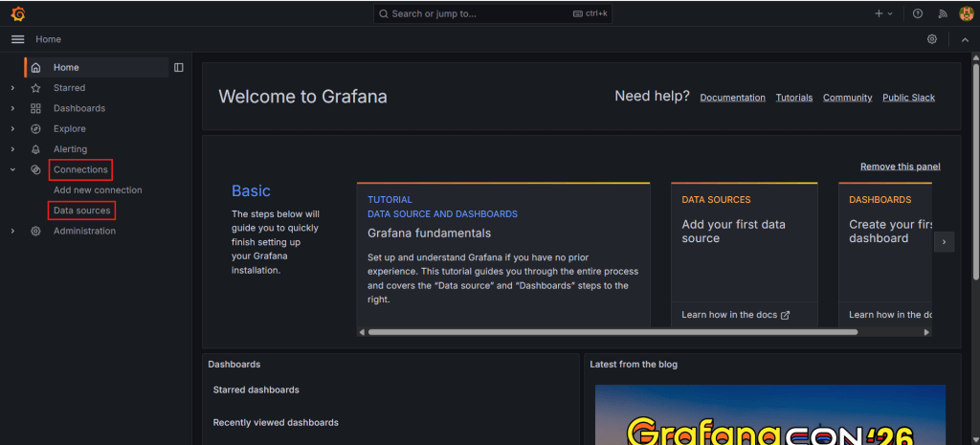
Task: Expand the Administration section chevron
Action: (x=12, y=231)
